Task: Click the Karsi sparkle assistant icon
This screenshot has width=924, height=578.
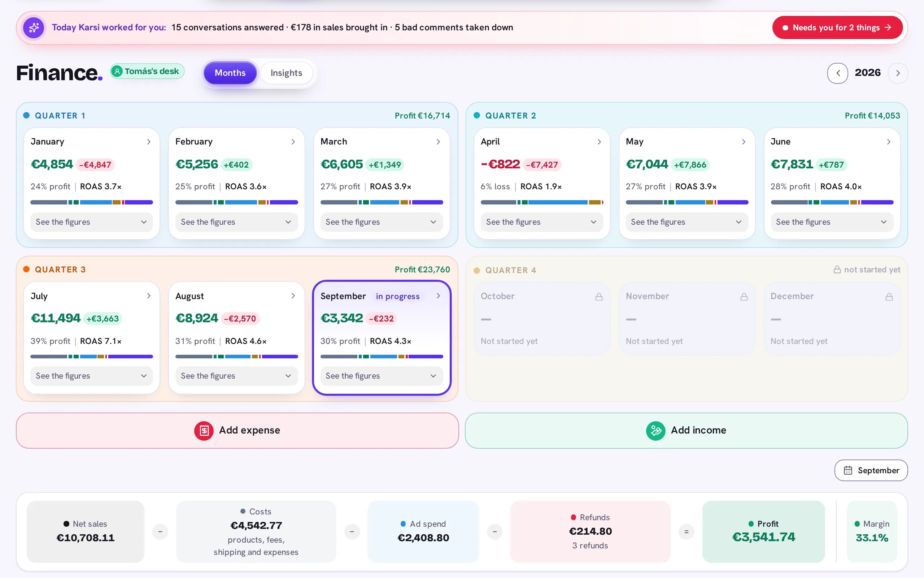Action: pos(34,27)
